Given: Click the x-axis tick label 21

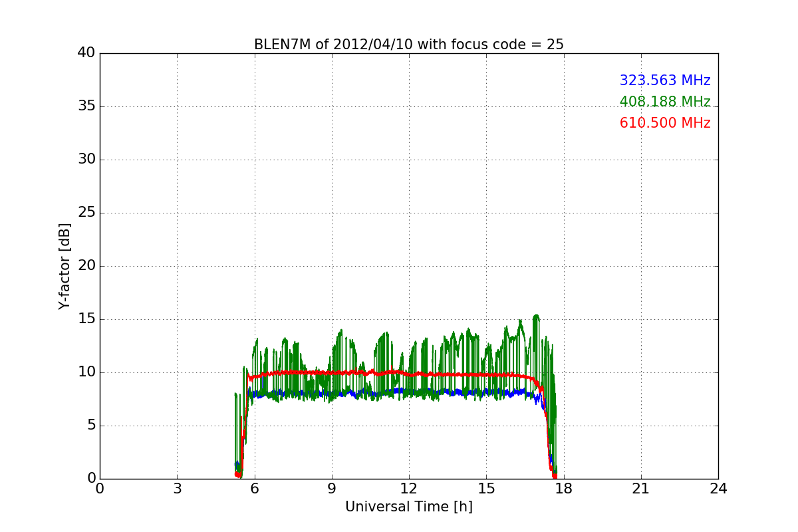Looking at the screenshot, I should [x=641, y=489].
